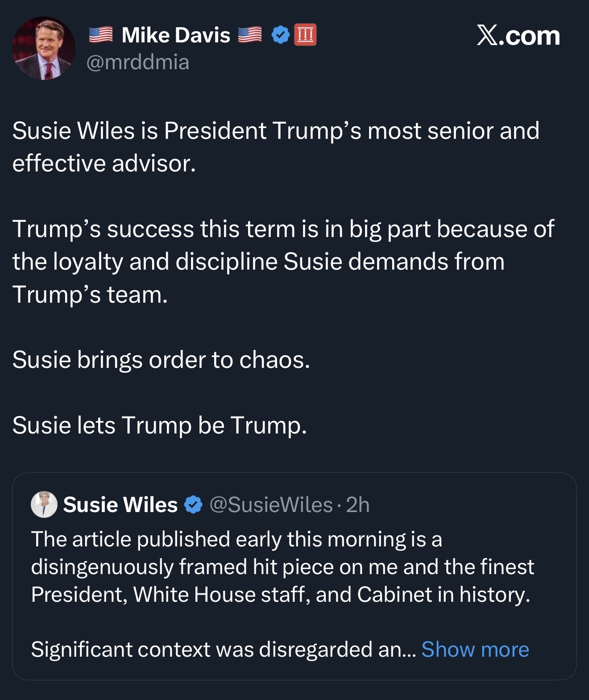Click the 'Significant context was disregarded' line

223,649
